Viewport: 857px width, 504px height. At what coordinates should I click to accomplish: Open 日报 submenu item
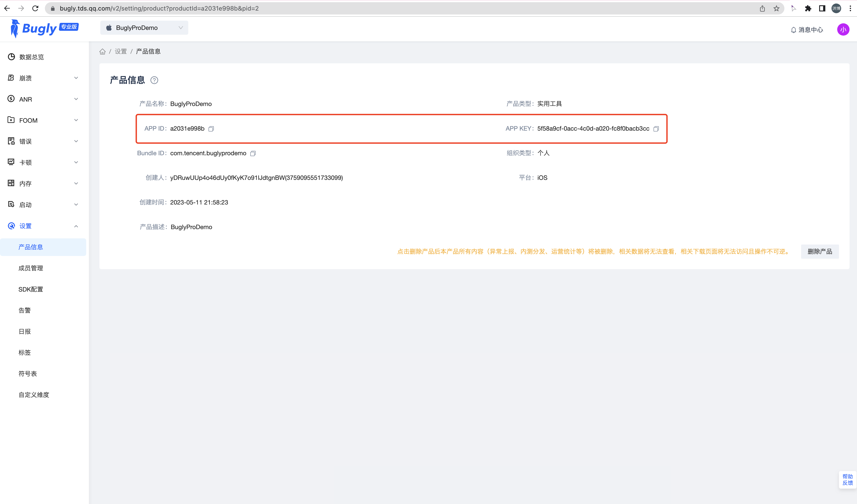(x=43, y=331)
